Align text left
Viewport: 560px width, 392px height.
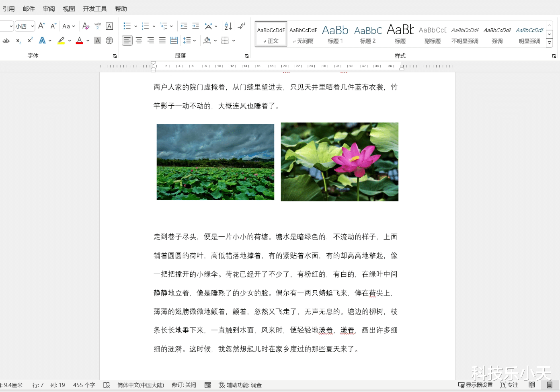coord(127,41)
